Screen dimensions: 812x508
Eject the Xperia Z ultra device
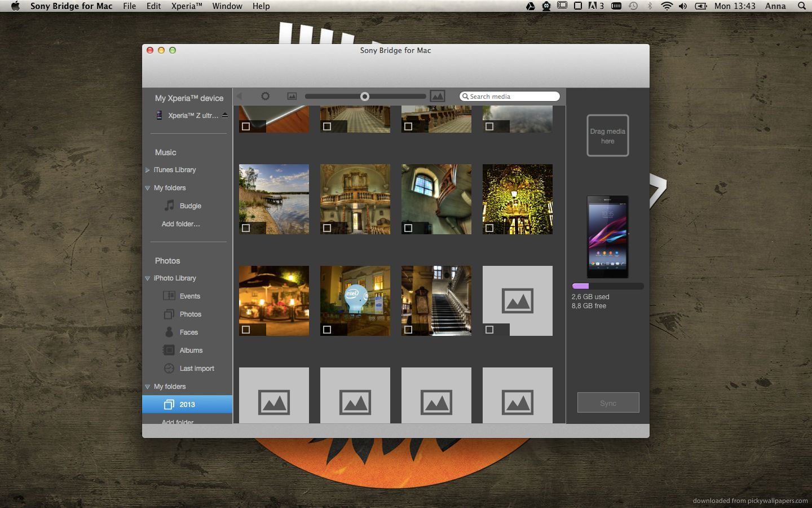coord(225,115)
